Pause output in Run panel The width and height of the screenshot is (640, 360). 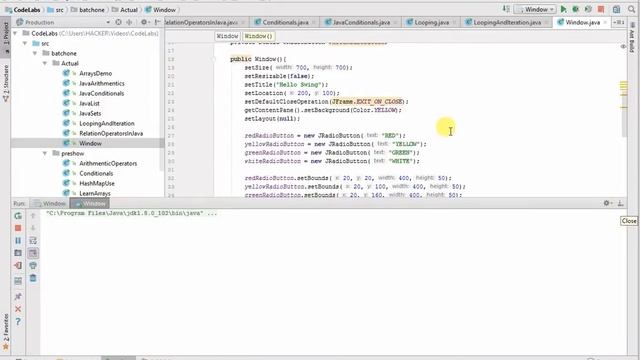[18, 241]
